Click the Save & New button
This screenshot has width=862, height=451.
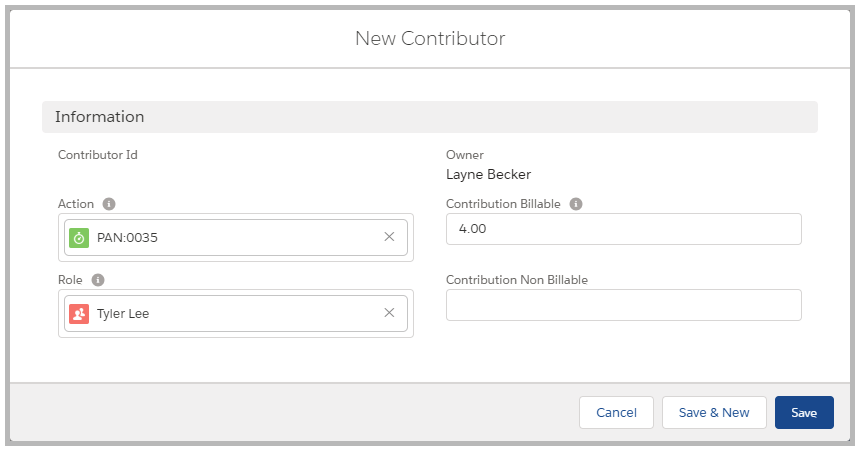tap(714, 412)
